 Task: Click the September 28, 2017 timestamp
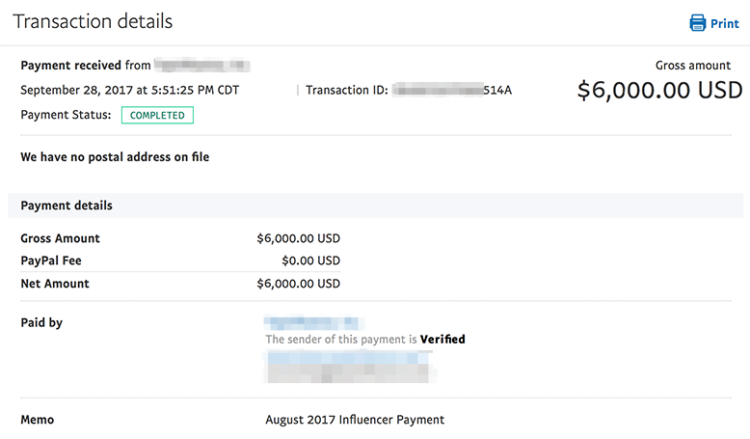130,90
